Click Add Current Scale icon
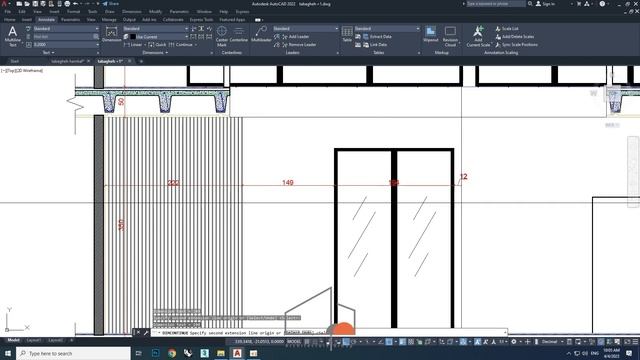Viewport: 640px width, 360px height. pyautogui.click(x=478, y=36)
